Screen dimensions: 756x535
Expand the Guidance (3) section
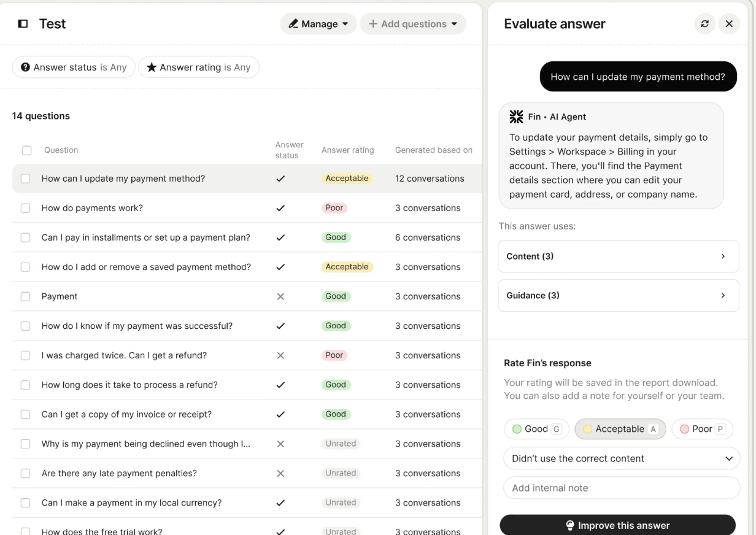click(x=618, y=296)
